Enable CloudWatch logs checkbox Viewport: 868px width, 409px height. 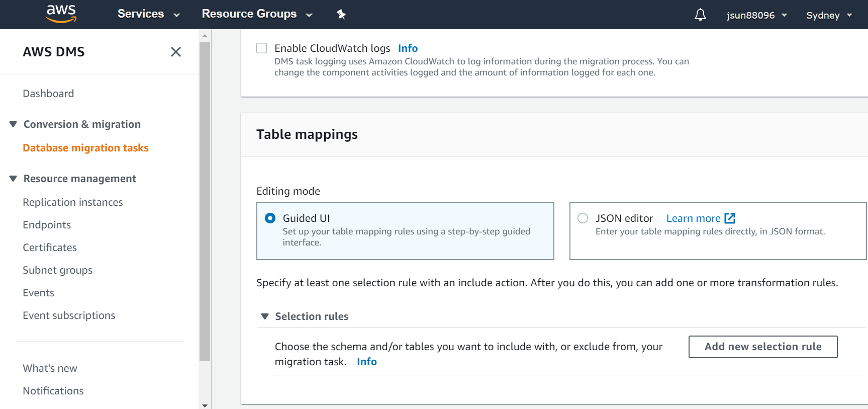coord(262,48)
